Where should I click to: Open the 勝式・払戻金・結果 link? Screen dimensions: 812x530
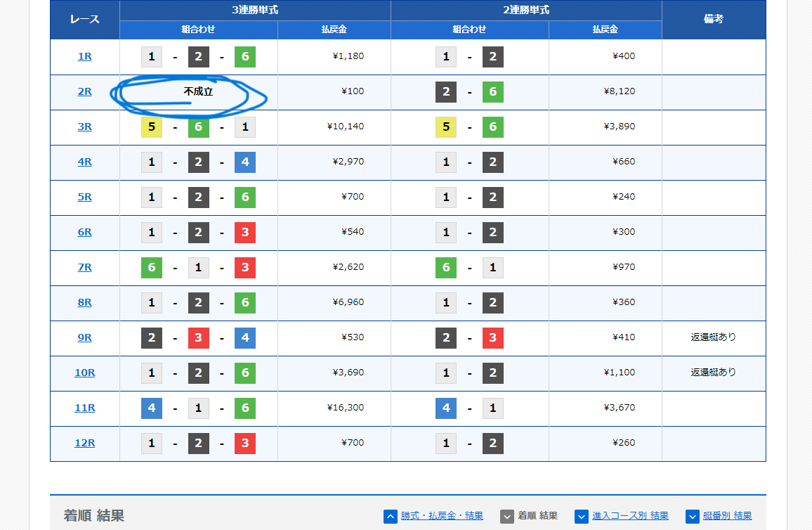click(442, 516)
